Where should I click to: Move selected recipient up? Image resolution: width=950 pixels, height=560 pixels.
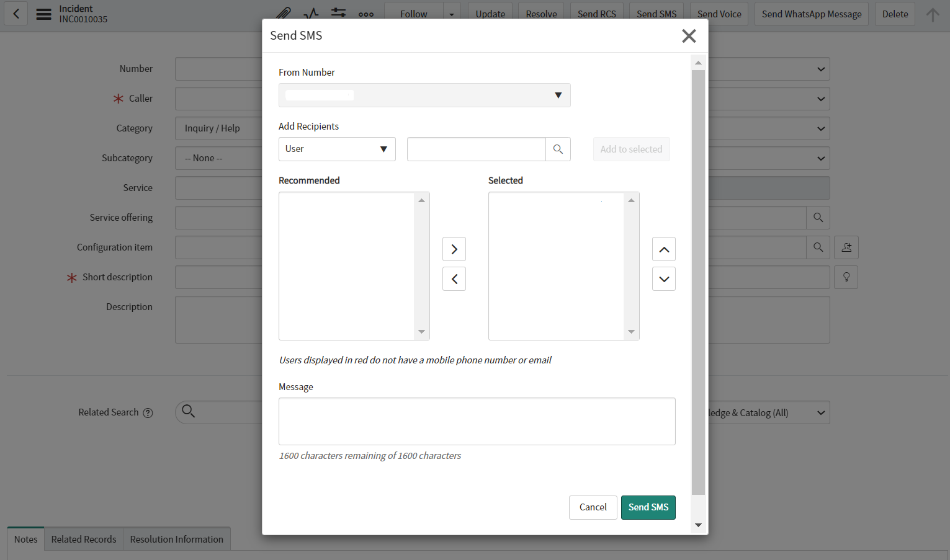click(663, 249)
